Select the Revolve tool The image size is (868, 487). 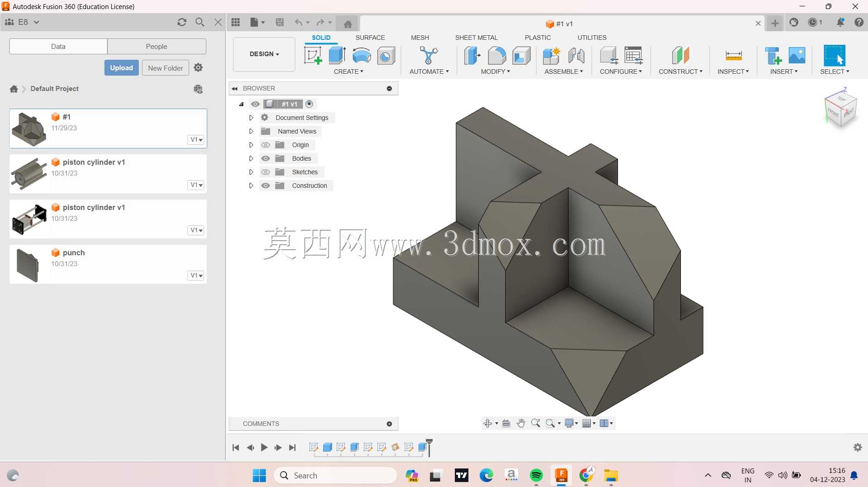pos(362,56)
